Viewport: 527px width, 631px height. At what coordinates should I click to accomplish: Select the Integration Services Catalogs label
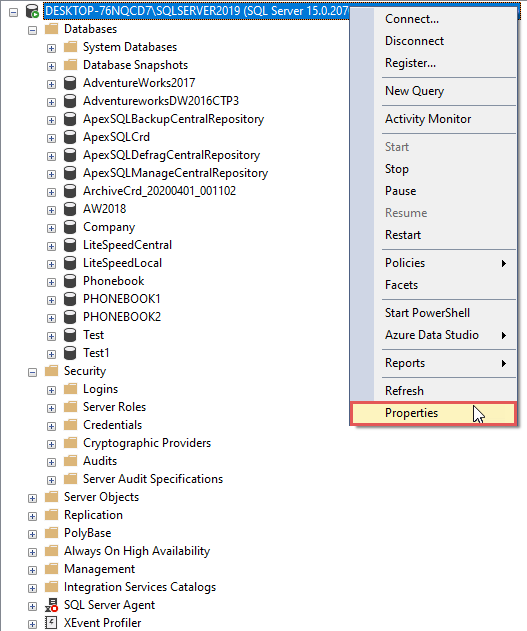click(x=140, y=587)
